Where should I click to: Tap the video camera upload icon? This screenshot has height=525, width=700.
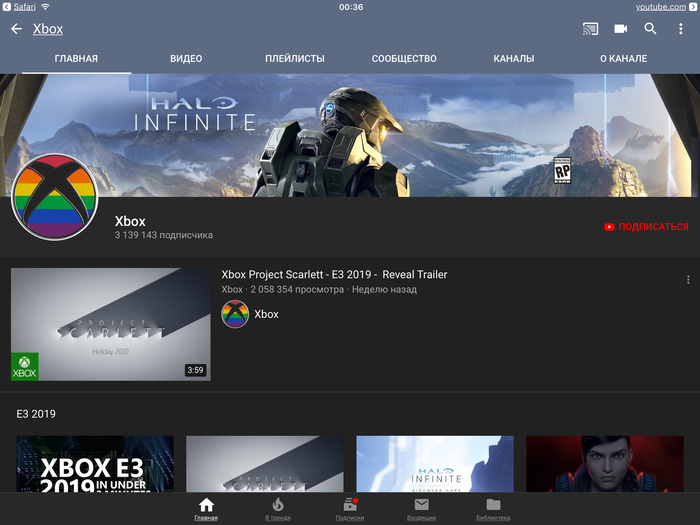point(620,29)
